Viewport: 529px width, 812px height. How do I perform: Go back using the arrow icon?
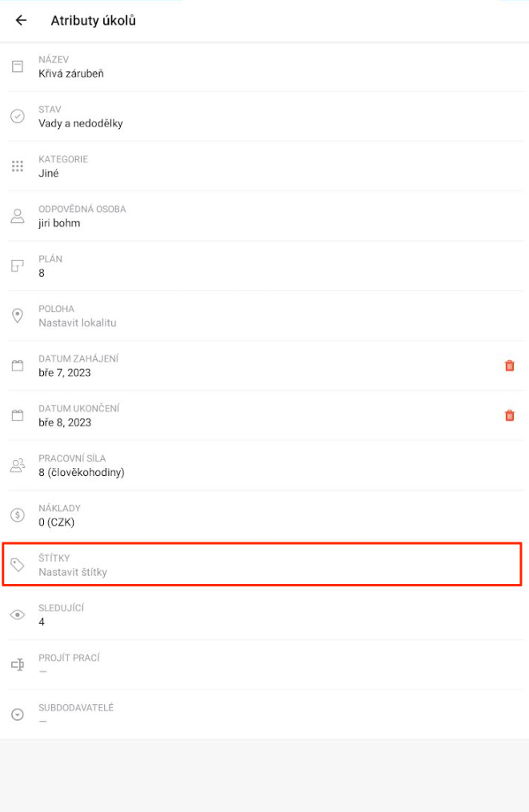(x=21, y=20)
